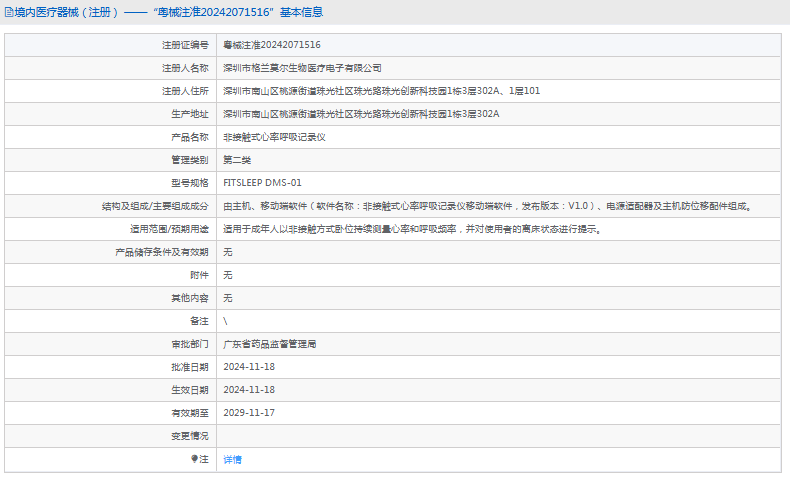This screenshot has height=479, width=790.
Task: Click the 型号规格 label
Action: pyautogui.click(x=189, y=183)
